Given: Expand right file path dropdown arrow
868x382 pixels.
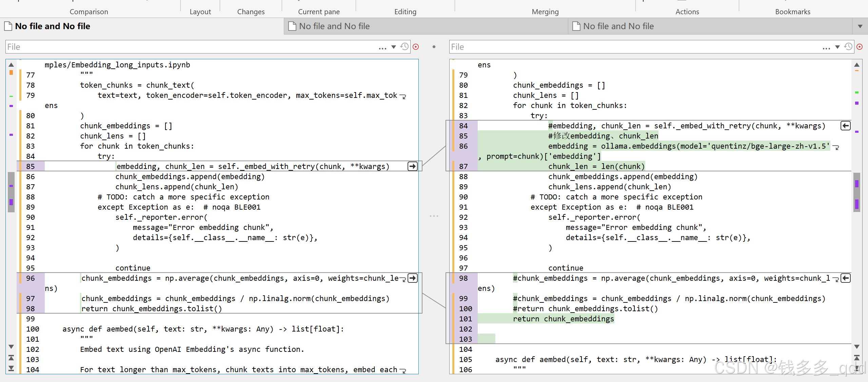Looking at the screenshot, I should [837, 47].
